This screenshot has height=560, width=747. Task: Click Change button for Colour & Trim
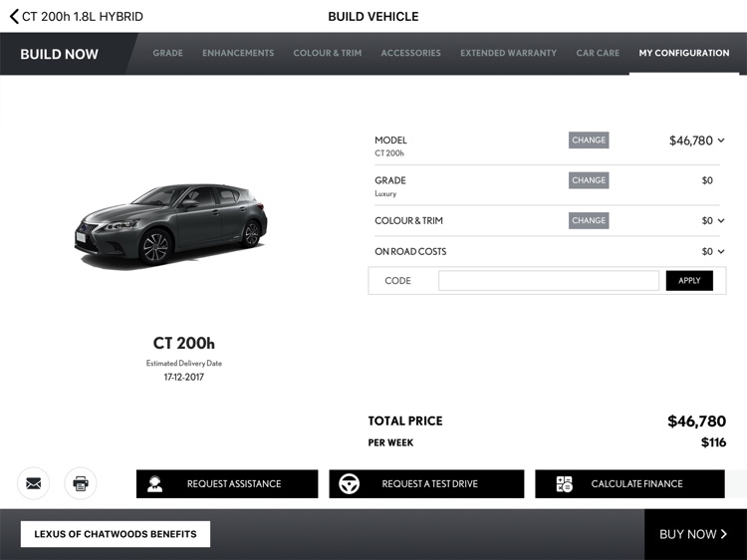point(589,220)
